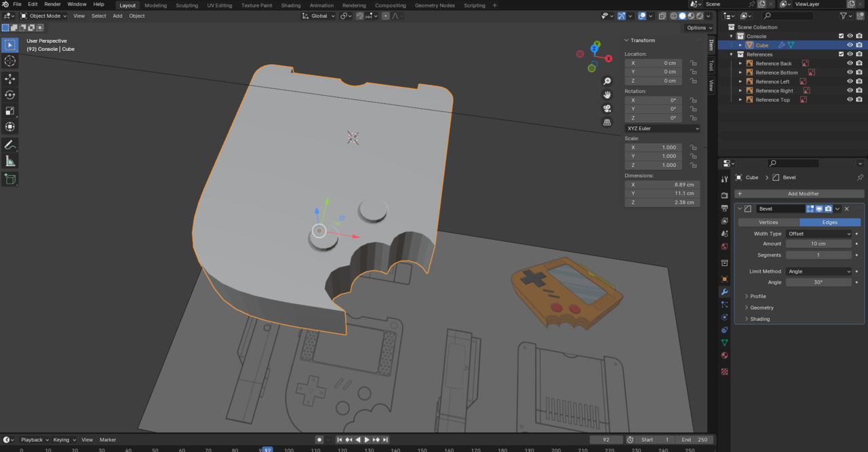Toggle the X location lock icon

(x=693, y=63)
